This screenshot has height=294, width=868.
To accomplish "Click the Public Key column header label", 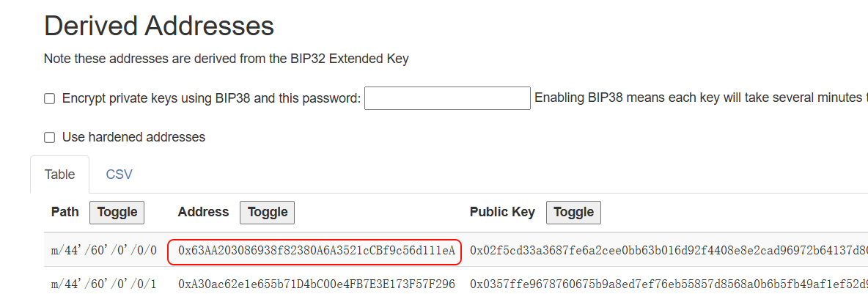I will (502, 212).
